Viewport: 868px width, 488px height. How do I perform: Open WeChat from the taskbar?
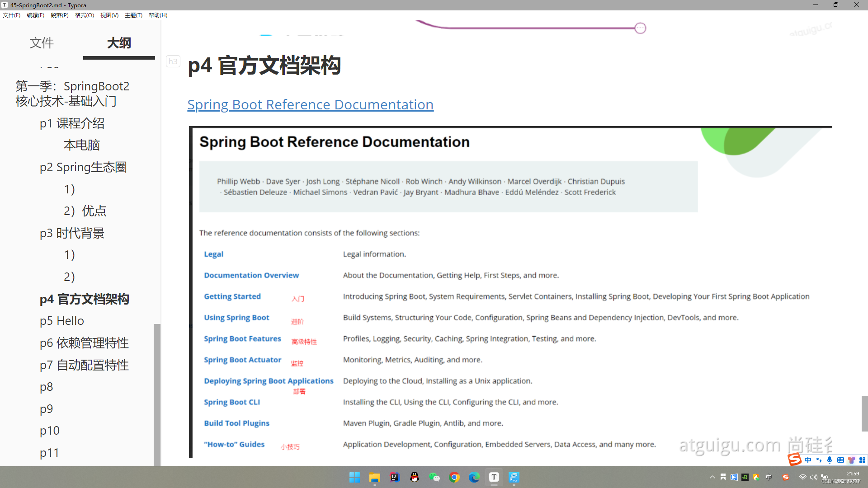pyautogui.click(x=434, y=477)
